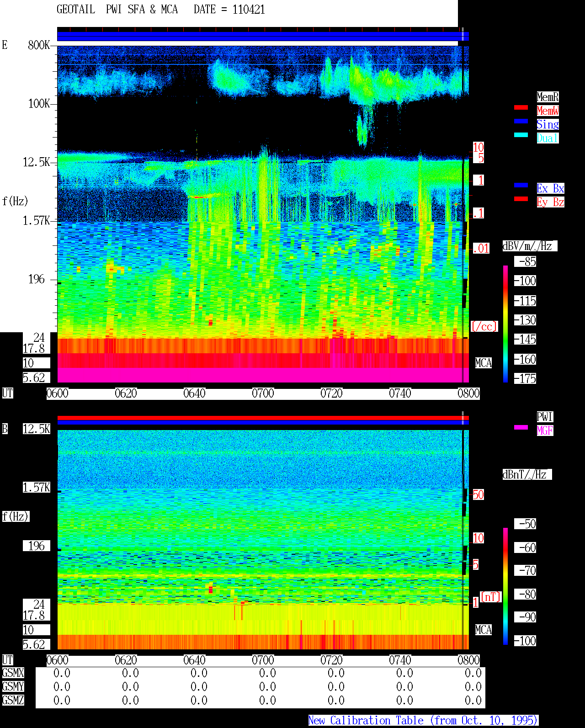The image size is (585, 728).
Task: Click the DATE = 110421 text
Action: point(229,10)
